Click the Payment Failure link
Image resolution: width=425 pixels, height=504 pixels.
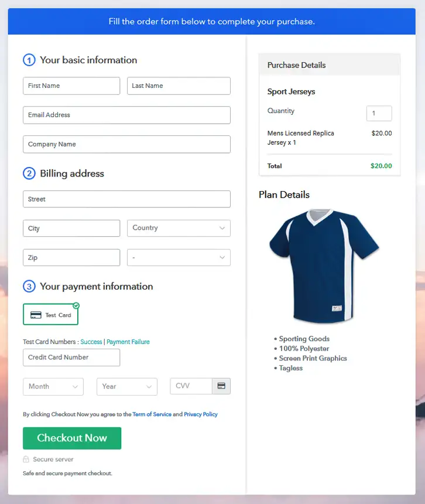(128, 342)
